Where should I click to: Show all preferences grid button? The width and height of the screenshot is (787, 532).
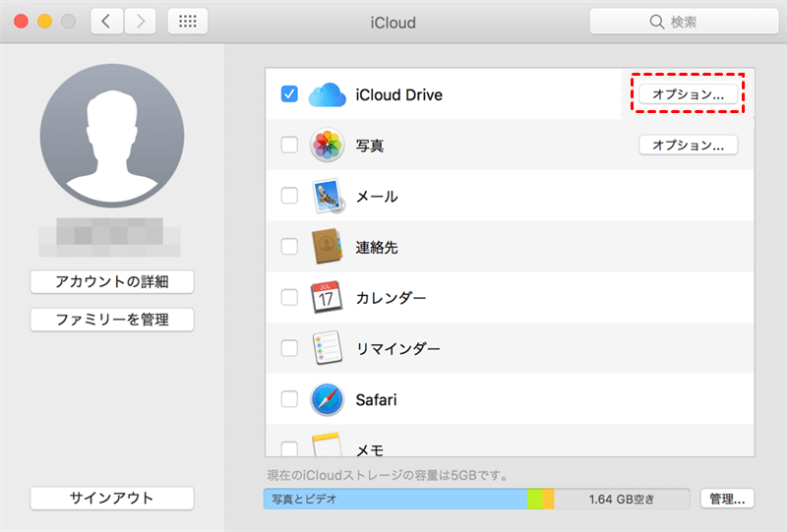point(187,22)
